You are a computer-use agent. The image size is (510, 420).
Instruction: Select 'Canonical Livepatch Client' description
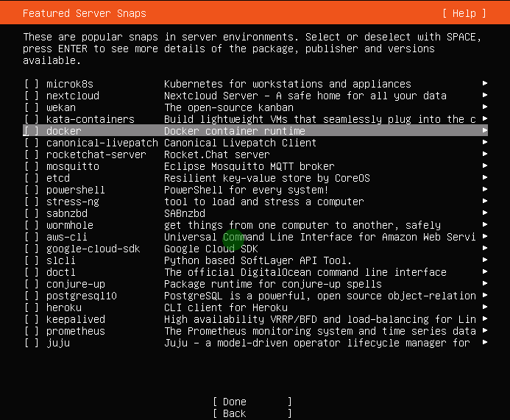point(240,143)
